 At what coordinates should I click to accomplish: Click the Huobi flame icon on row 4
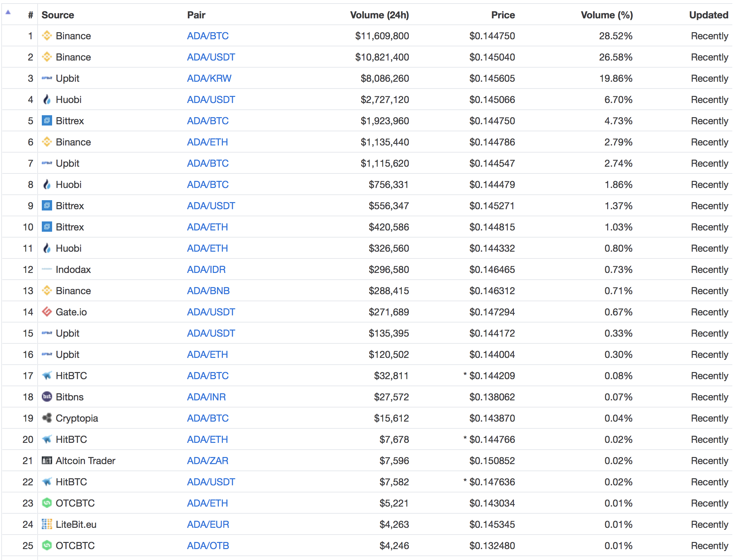47,99
